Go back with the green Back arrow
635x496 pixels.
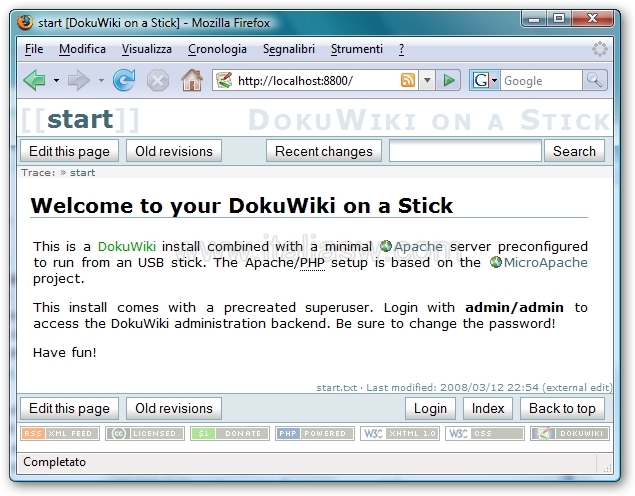[x=35, y=80]
